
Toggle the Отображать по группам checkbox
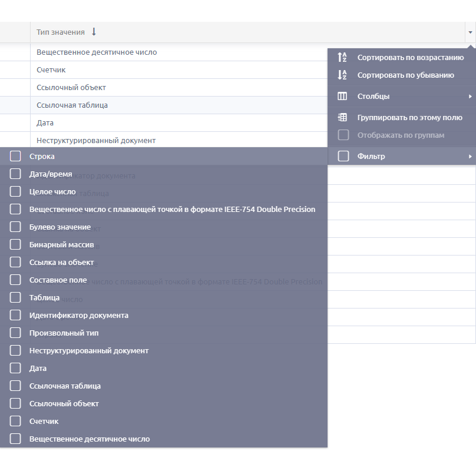343,135
